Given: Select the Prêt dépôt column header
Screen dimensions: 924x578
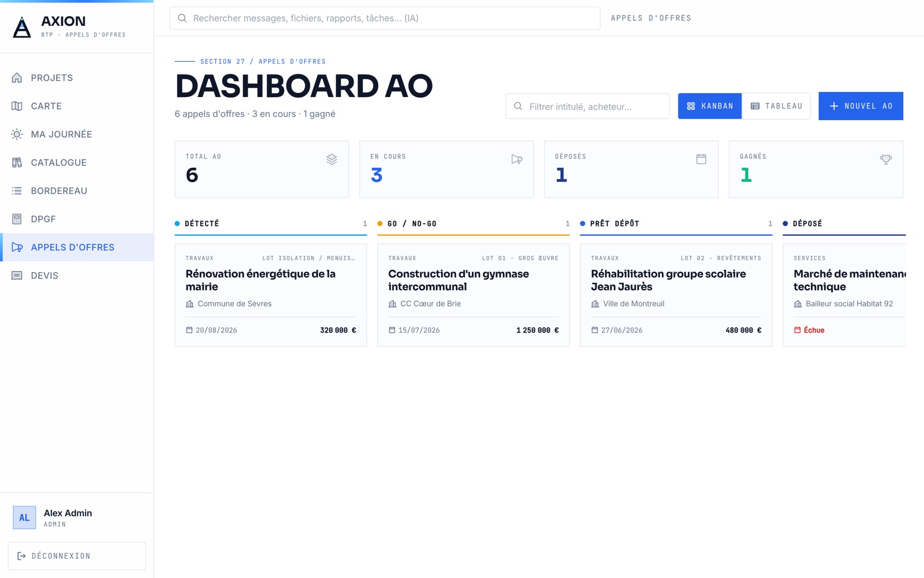Looking at the screenshot, I should (676, 224).
